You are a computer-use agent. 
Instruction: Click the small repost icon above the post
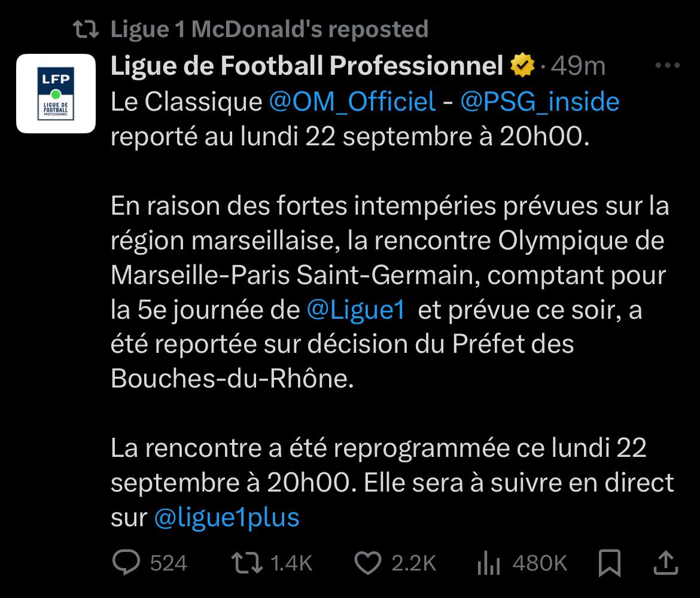click(85, 29)
